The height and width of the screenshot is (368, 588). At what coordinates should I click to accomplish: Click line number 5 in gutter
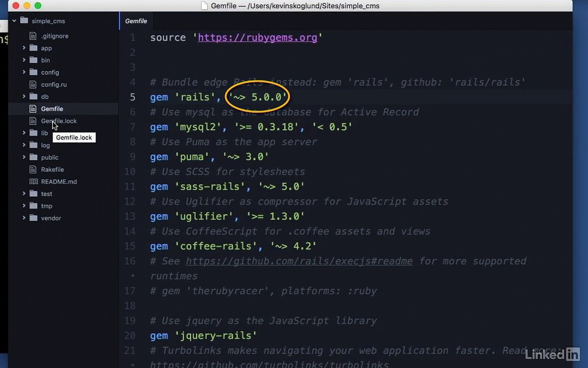[132, 97]
